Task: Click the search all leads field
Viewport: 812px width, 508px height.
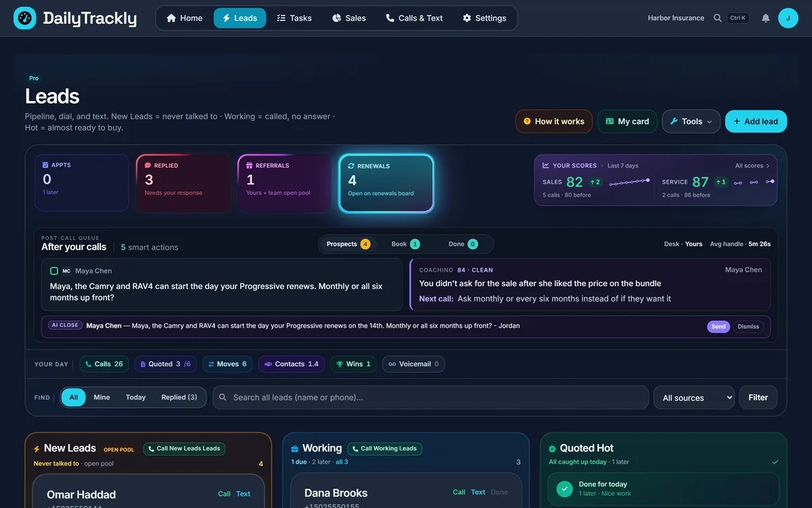Action: point(430,398)
